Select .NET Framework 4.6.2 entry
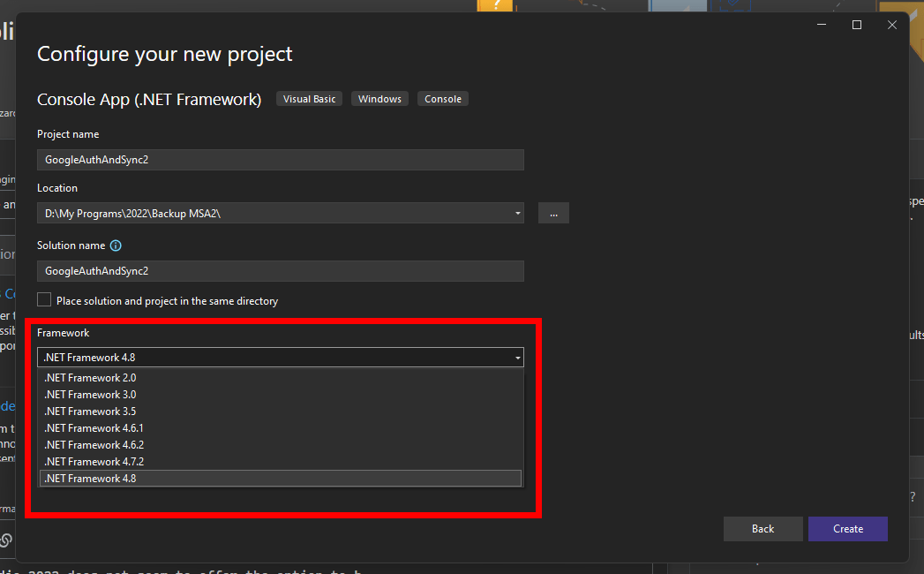 point(281,445)
